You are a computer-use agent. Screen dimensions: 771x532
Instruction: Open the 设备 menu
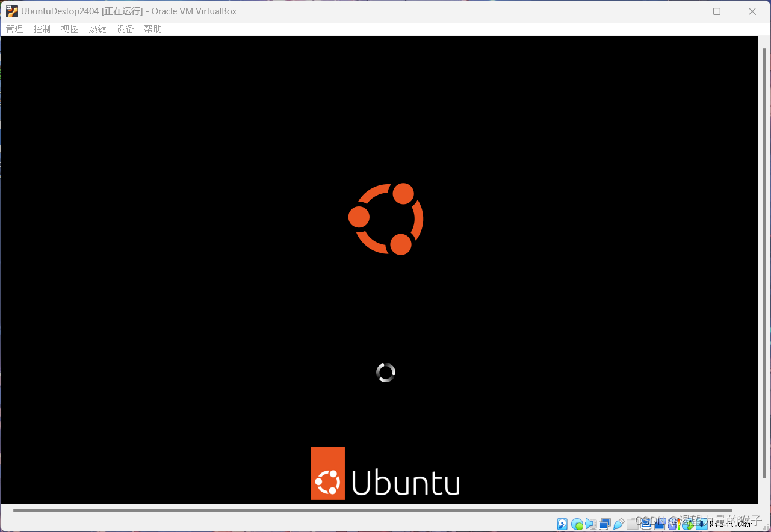tap(125, 29)
